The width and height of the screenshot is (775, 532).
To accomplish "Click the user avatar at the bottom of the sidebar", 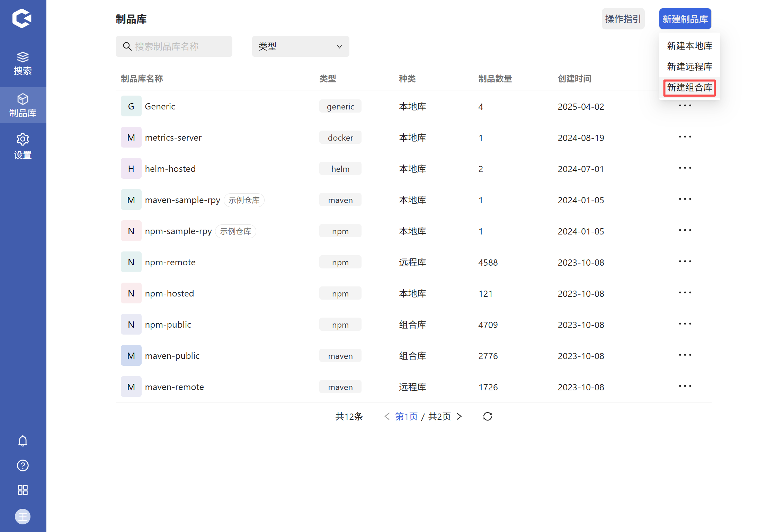I will pyautogui.click(x=23, y=517).
